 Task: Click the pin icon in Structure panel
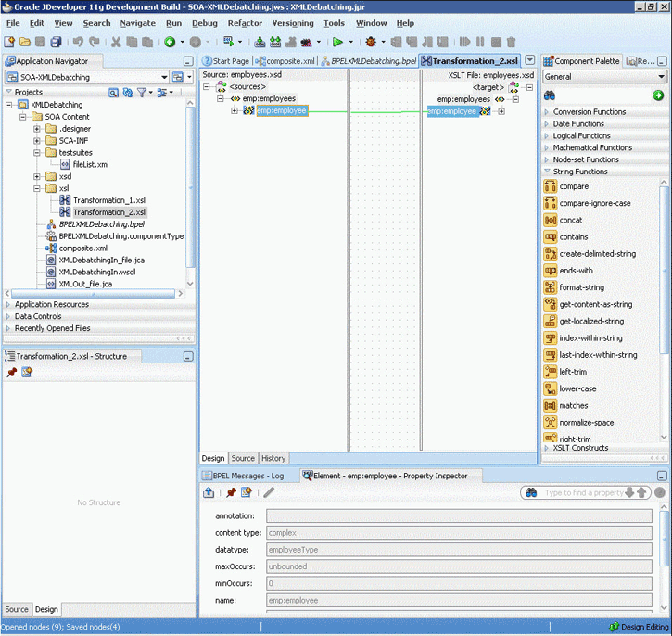12,372
